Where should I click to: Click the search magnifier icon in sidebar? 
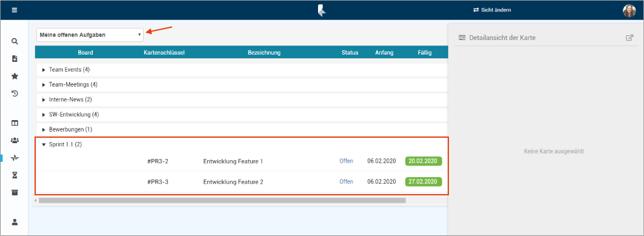15,41
